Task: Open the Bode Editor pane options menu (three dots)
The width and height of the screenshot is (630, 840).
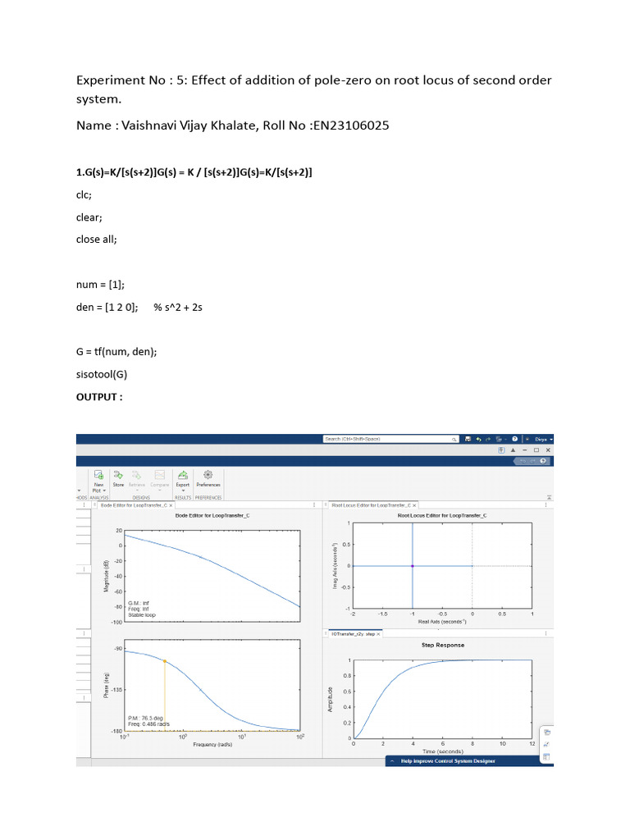Action: click(x=314, y=505)
